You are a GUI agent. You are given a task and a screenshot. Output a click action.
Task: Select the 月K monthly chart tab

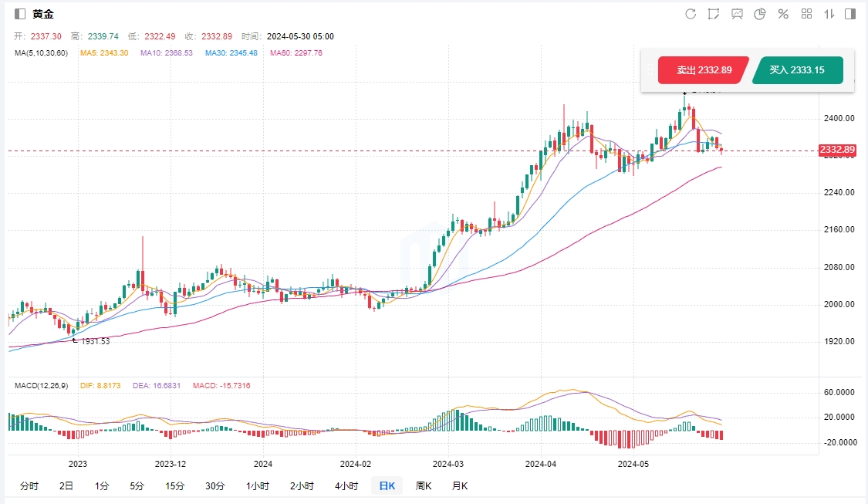(x=460, y=485)
